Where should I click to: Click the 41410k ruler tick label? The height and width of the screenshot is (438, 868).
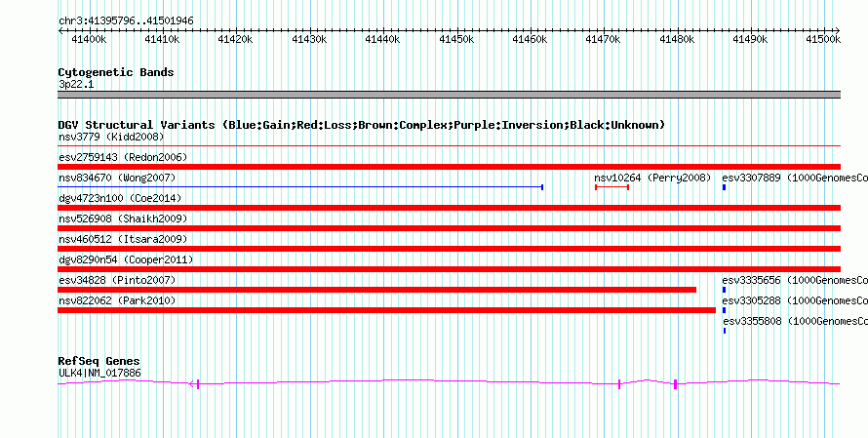162,39
